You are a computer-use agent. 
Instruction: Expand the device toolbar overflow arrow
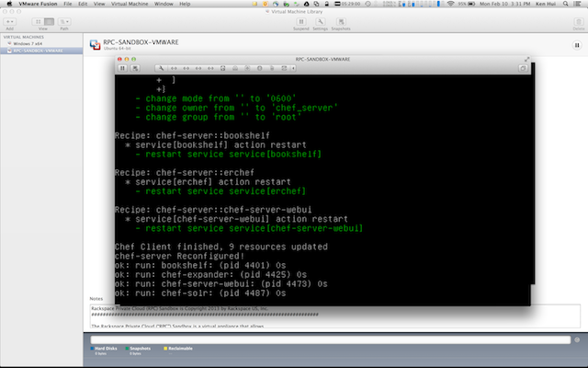point(293,68)
